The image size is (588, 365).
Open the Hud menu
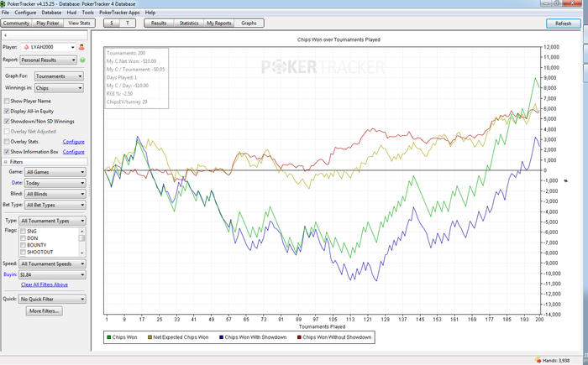point(71,13)
